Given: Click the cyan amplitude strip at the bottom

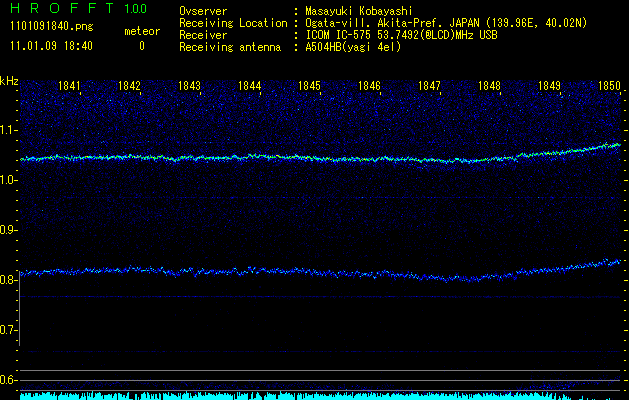Looking at the screenshot, I should pyautogui.click(x=320, y=396).
